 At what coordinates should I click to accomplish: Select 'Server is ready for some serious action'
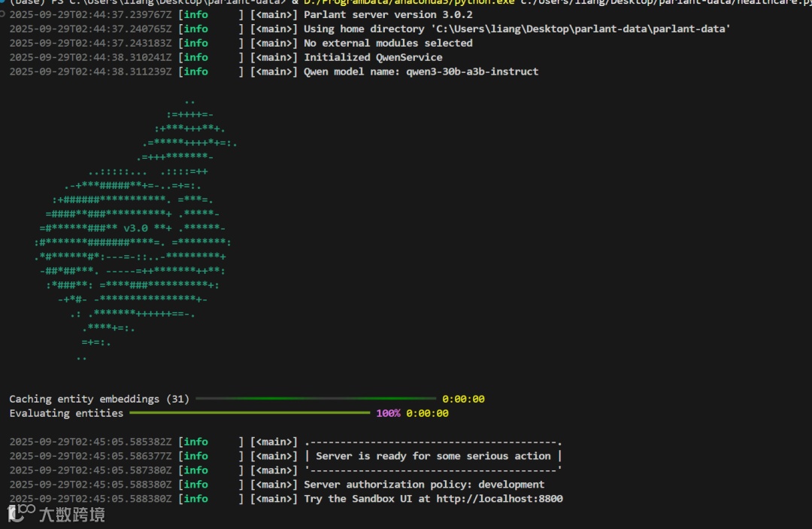pyautogui.click(x=434, y=456)
